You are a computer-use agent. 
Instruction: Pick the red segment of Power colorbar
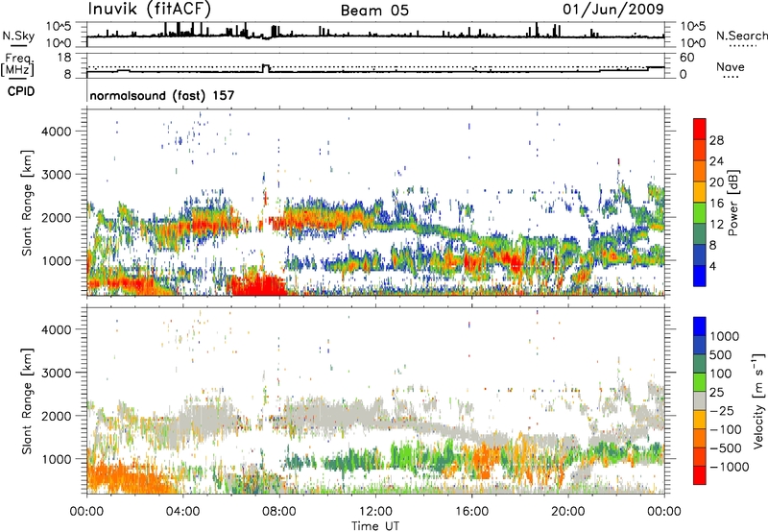pyautogui.click(x=700, y=130)
